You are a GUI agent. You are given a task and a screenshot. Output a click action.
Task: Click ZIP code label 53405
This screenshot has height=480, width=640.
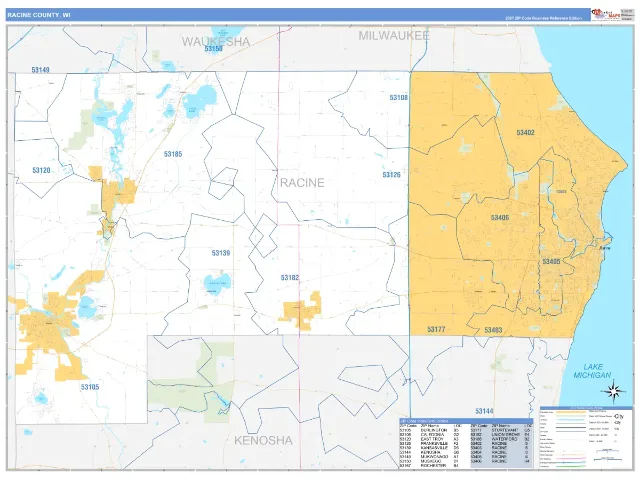pos(551,261)
